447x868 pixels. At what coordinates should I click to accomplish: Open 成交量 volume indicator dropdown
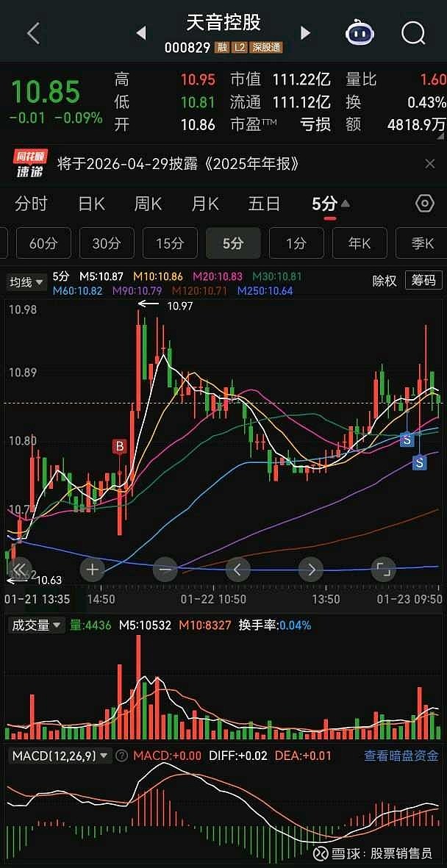[36, 625]
